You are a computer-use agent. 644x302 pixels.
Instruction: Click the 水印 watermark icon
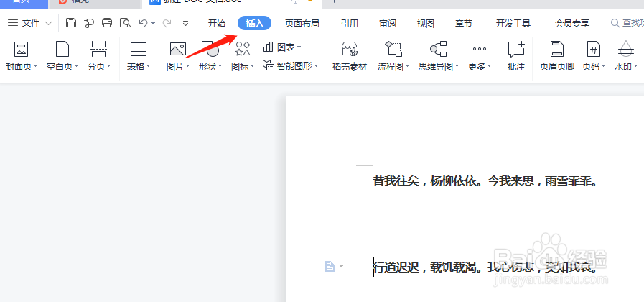point(626,49)
